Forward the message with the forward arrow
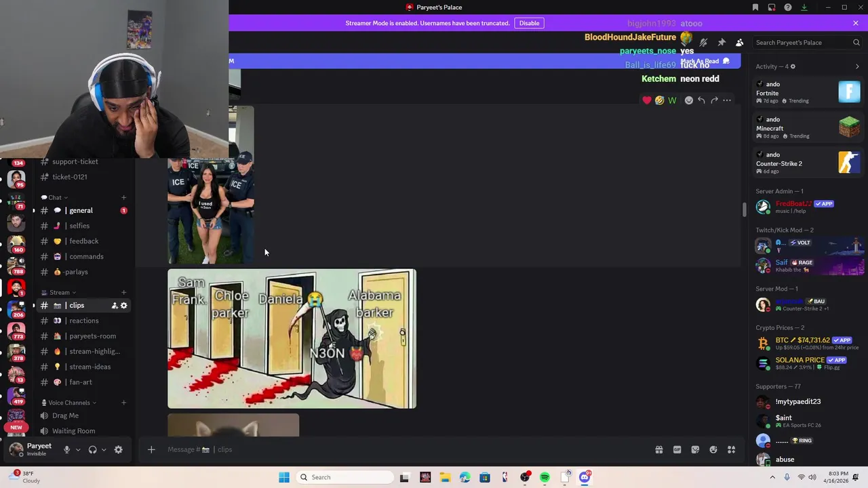This screenshot has width=868, height=488. pyautogui.click(x=714, y=100)
